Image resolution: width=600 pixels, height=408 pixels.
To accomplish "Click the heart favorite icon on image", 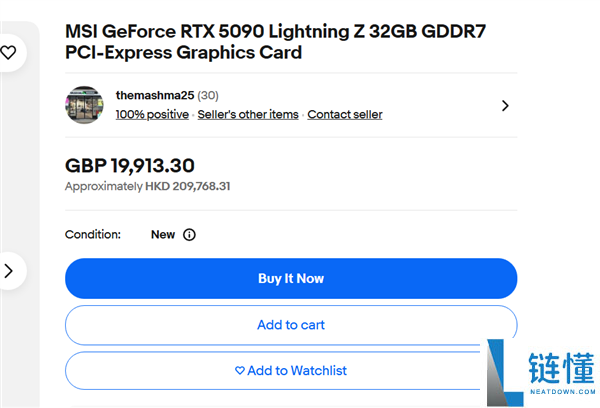I will tap(8, 52).
